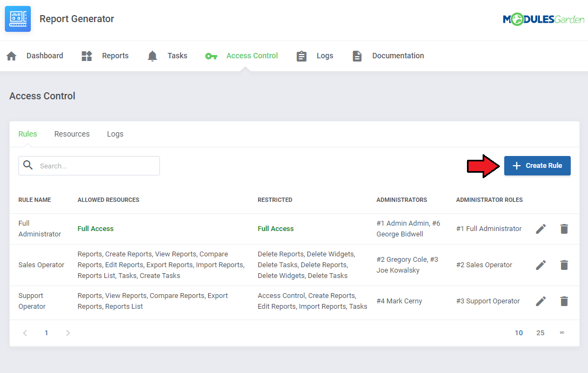The height and width of the screenshot is (373, 588).
Task: Click the Logs clipboard icon
Action: [x=302, y=56]
